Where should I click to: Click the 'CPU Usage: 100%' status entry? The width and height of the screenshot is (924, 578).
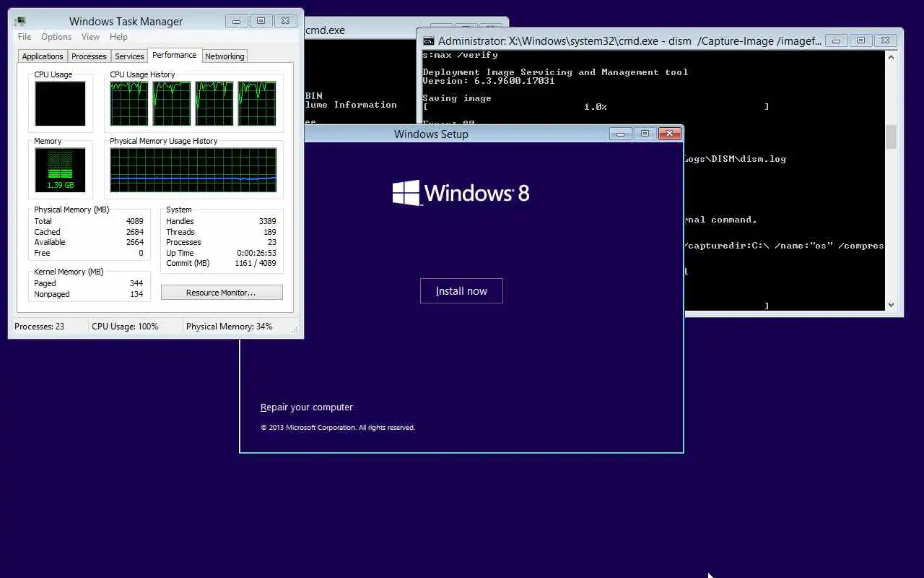pos(125,327)
